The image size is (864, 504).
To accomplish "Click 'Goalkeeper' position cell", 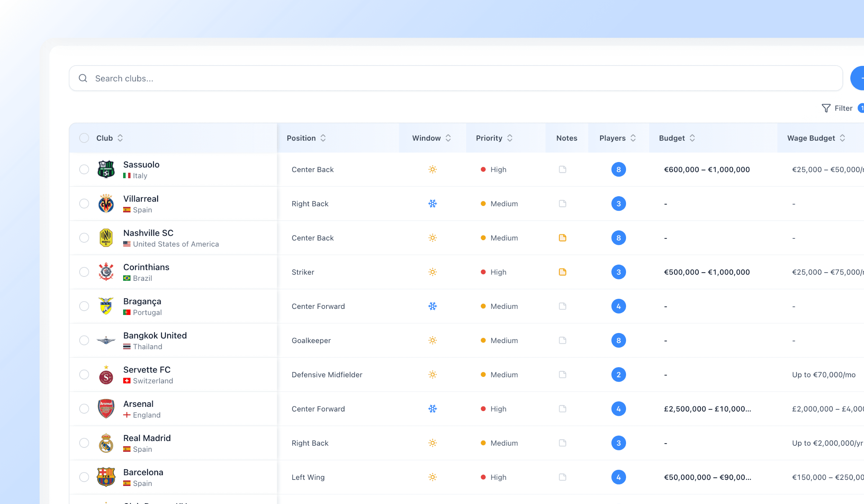I will pos(311,340).
